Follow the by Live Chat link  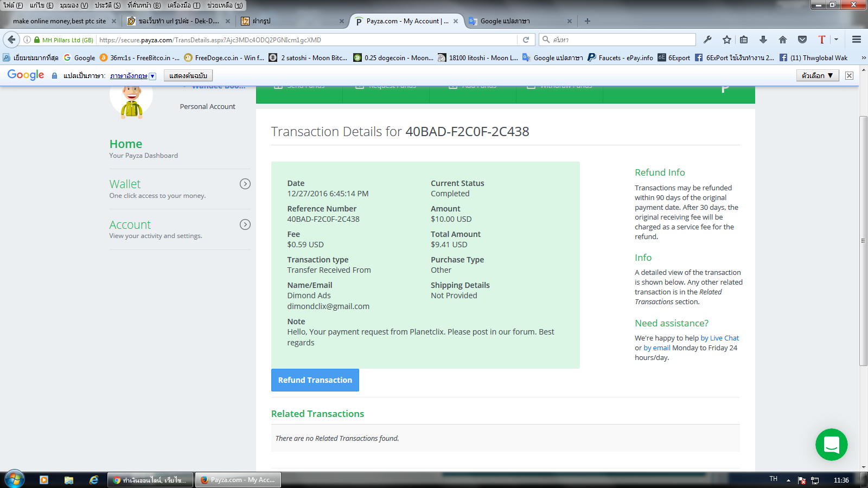[720, 338]
